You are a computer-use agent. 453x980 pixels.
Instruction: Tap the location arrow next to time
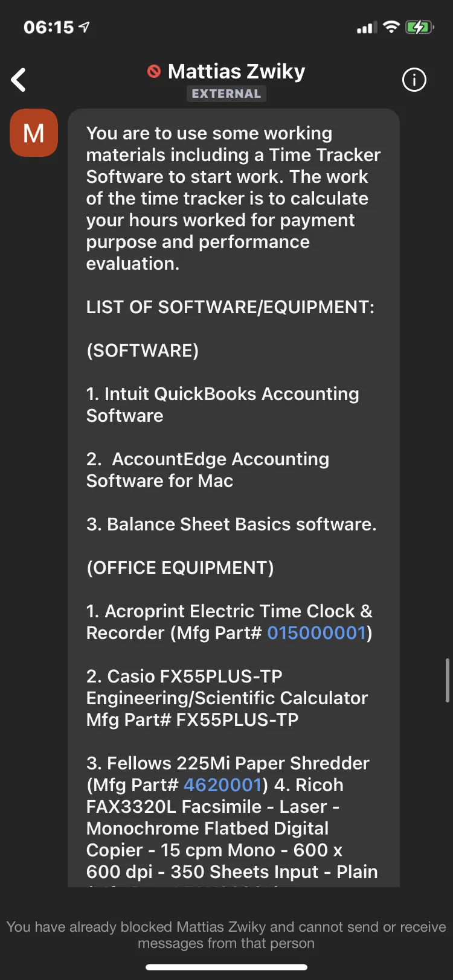(x=84, y=27)
